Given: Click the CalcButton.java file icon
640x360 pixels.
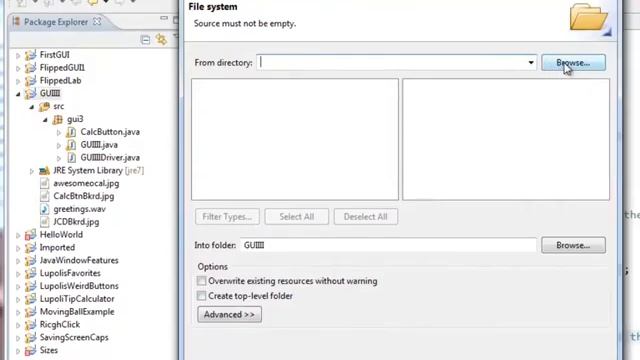Looking at the screenshot, I should [71, 132].
